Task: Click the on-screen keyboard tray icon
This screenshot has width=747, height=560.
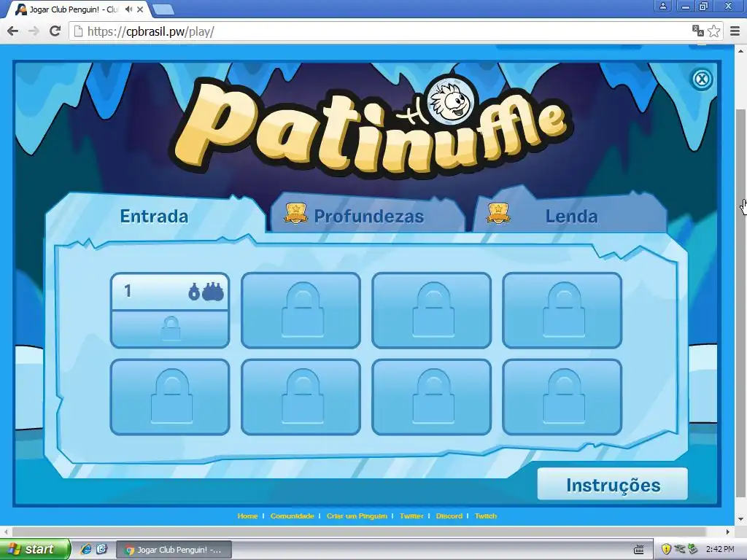Action: click(x=639, y=550)
